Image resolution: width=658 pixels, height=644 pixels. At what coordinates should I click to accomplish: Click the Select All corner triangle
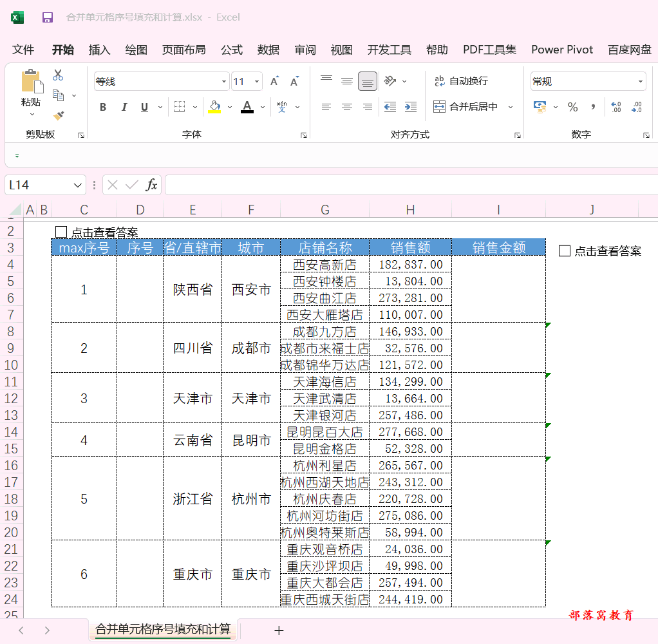[15, 209]
